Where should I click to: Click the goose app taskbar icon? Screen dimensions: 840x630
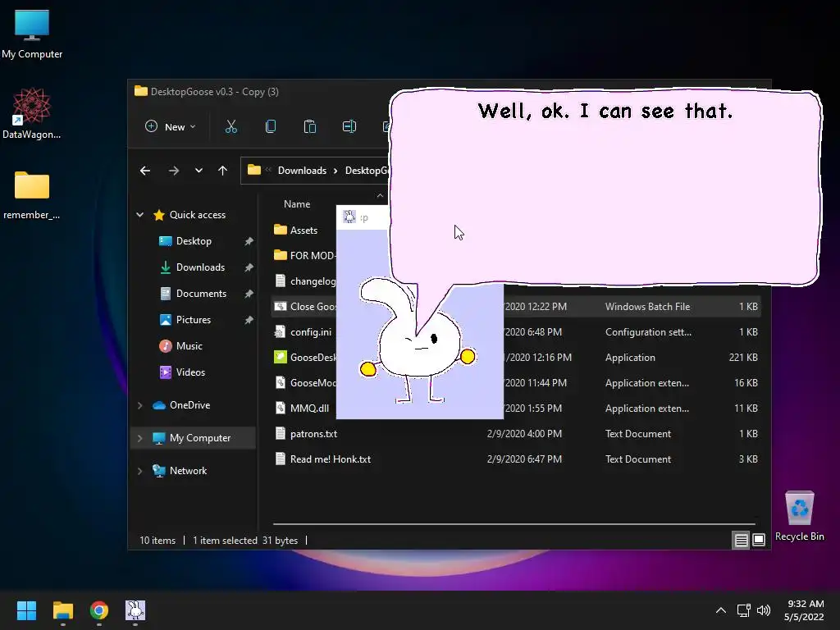point(135,610)
